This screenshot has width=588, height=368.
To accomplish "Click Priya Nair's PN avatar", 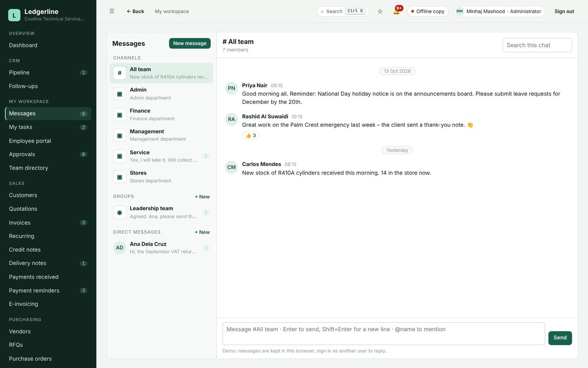I will [x=232, y=88].
